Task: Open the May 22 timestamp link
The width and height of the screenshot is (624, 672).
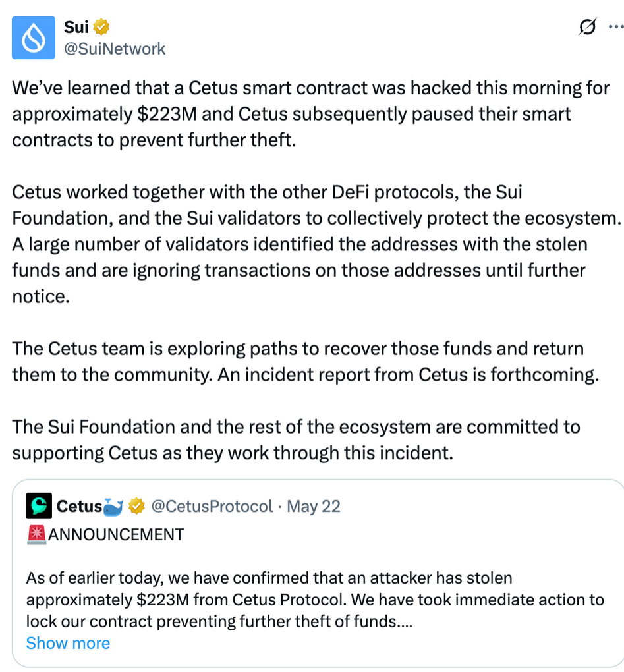Action: click(x=314, y=506)
